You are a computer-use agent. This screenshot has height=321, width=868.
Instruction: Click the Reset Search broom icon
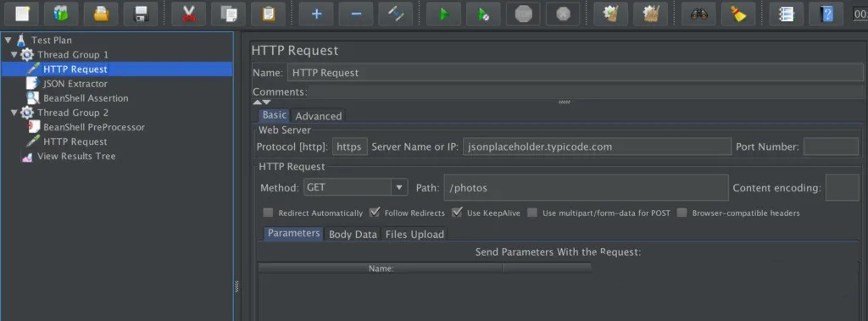pyautogui.click(x=738, y=14)
